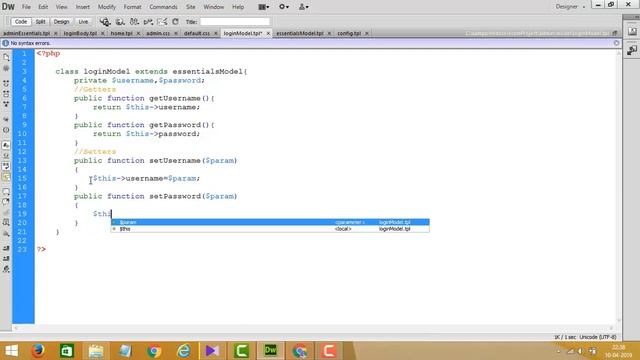Switch to adminEssentials.tpl tab
Viewport: 640px width, 360px height.
coord(27,33)
